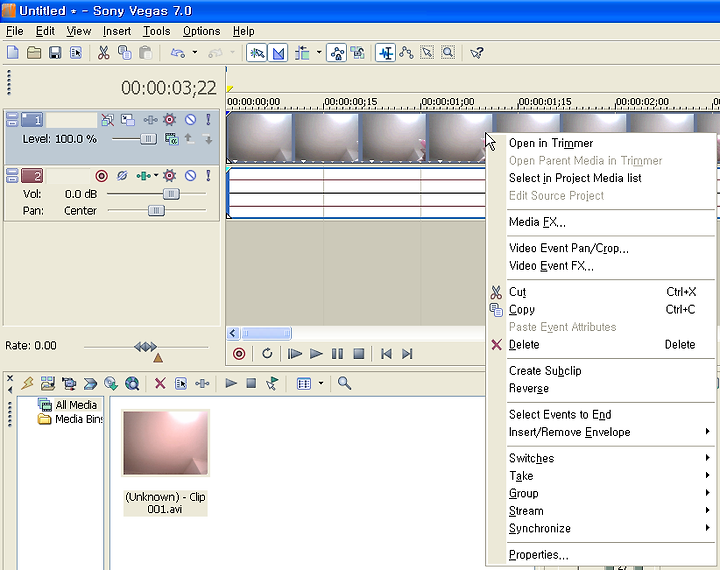
Task: Select the Normal Edit tool
Action: (385, 53)
